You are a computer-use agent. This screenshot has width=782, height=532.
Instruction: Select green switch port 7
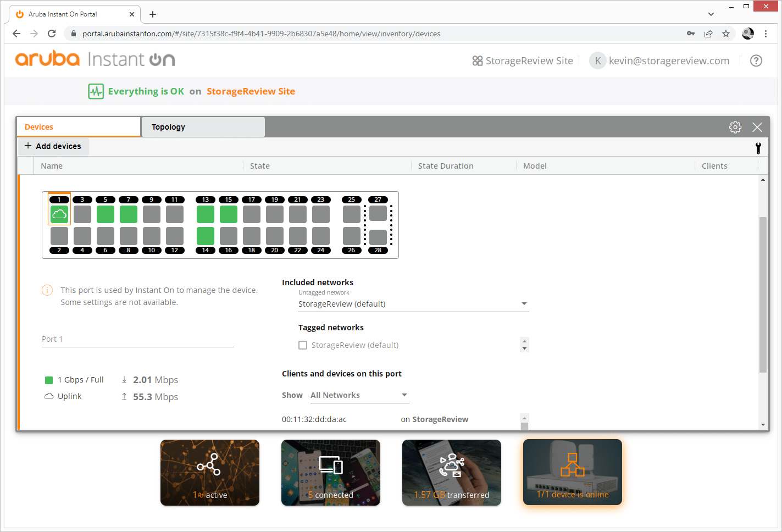point(129,214)
